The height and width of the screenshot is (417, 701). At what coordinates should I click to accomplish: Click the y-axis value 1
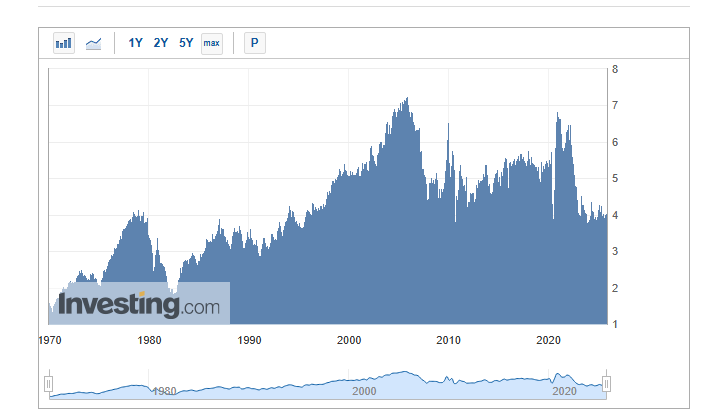tap(615, 324)
